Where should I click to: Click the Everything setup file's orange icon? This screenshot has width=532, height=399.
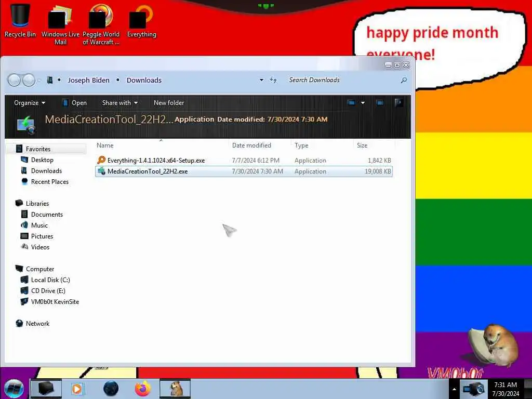(101, 160)
